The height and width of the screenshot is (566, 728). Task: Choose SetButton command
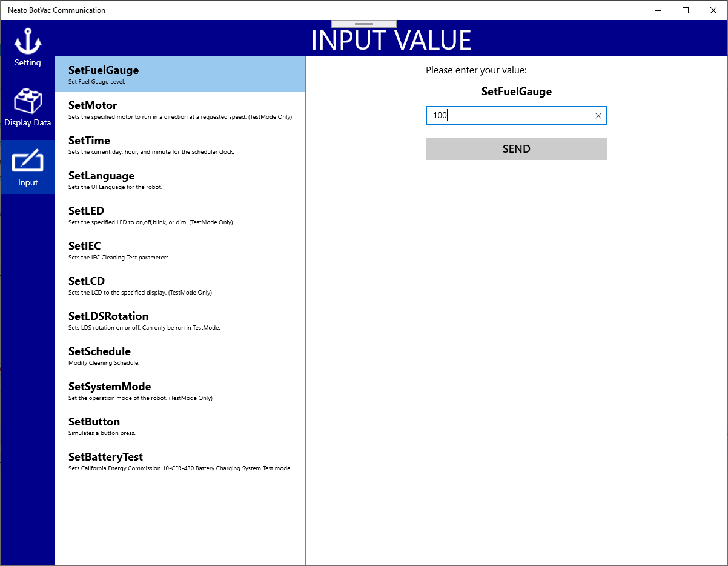tap(180, 426)
